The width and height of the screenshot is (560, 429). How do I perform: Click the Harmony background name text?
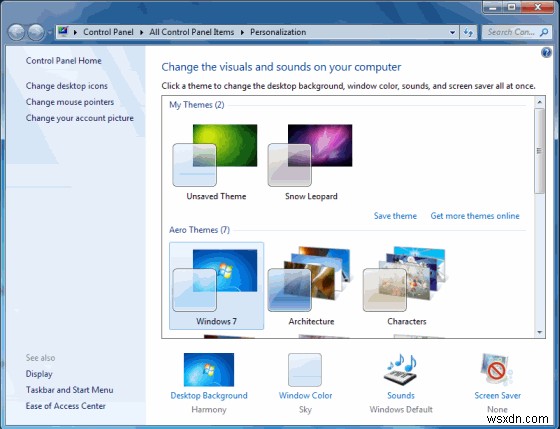pyautogui.click(x=209, y=410)
